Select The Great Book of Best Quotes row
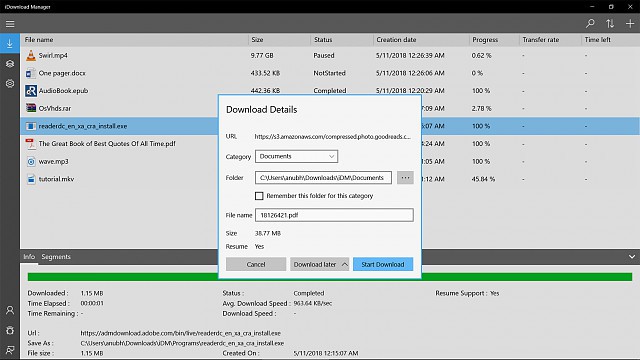This screenshot has height=360, width=640. coord(330,144)
